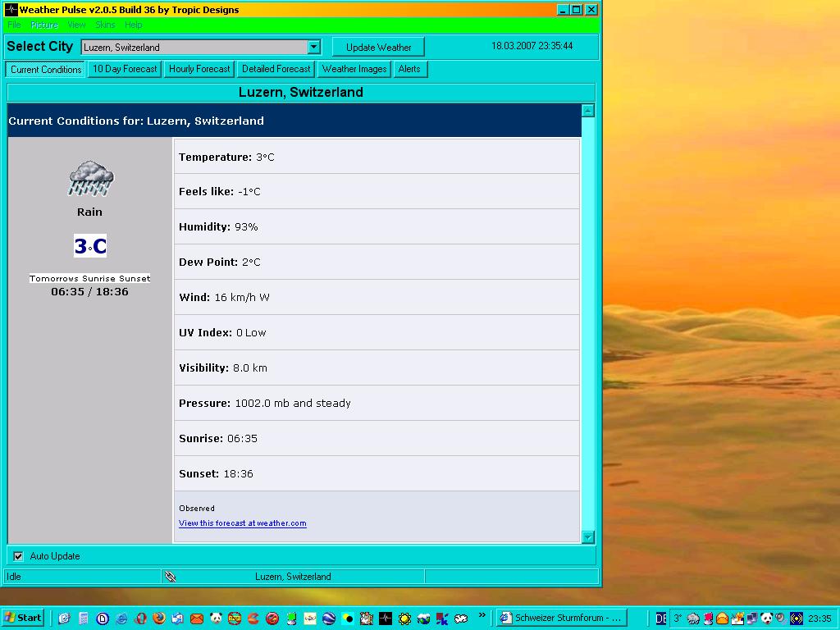Open the Schweizer Sturmforum taskbar window

[x=562, y=619]
